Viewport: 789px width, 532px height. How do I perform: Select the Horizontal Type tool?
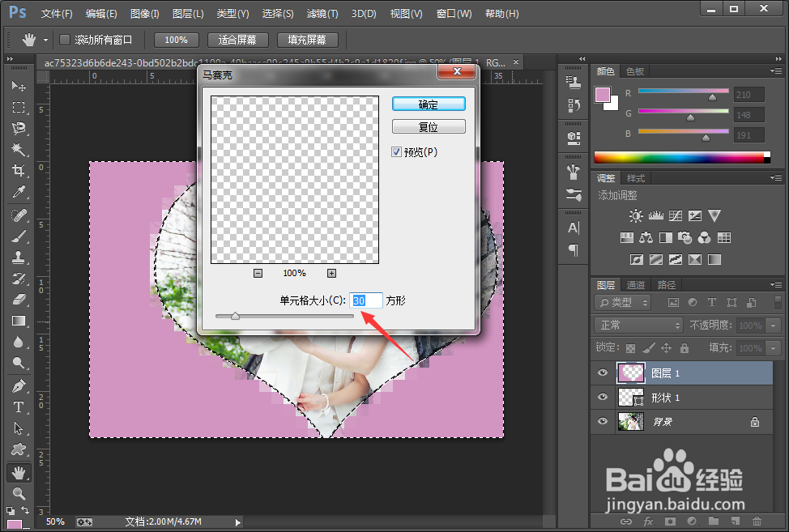(x=19, y=406)
